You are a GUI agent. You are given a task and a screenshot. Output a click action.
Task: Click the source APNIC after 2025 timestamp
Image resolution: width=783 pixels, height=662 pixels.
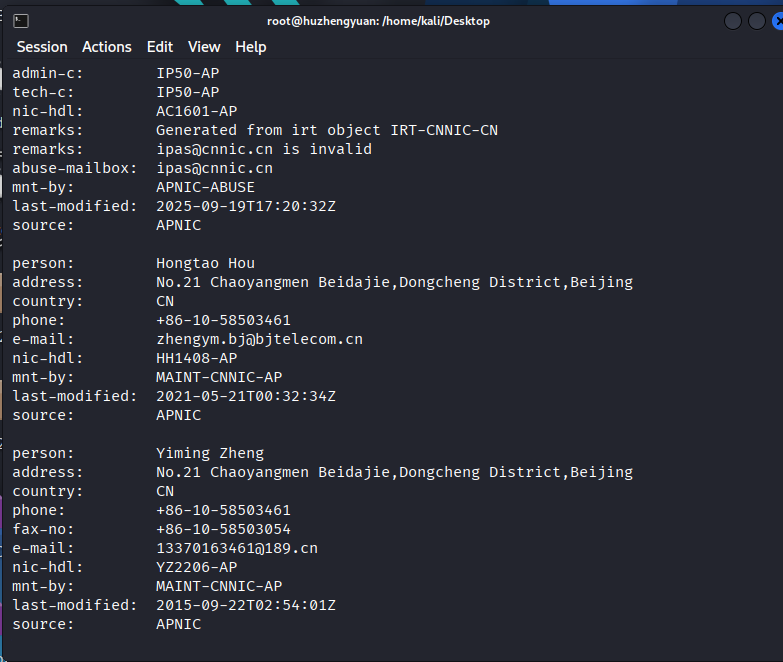pyautogui.click(x=178, y=225)
